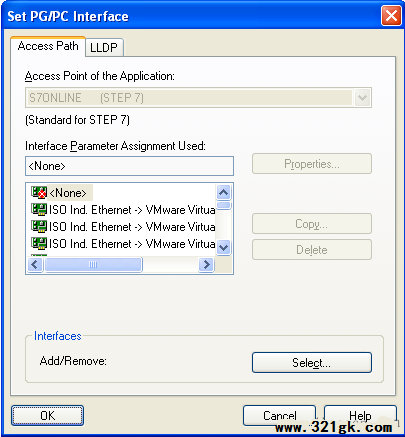This screenshot has width=405, height=437.
Task: Click the list's scroll left arrow
Action: tap(35, 265)
